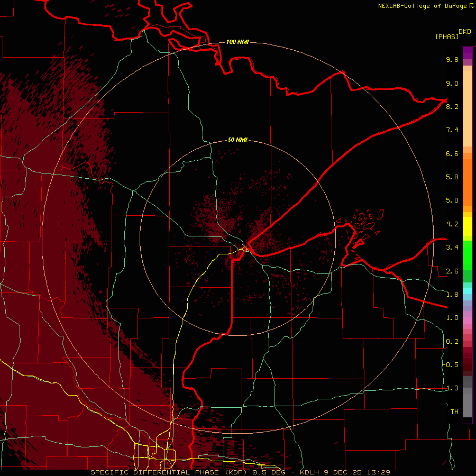Click the "DKD" label above color bar
Screen dimensions: 476x476
pos(465,32)
